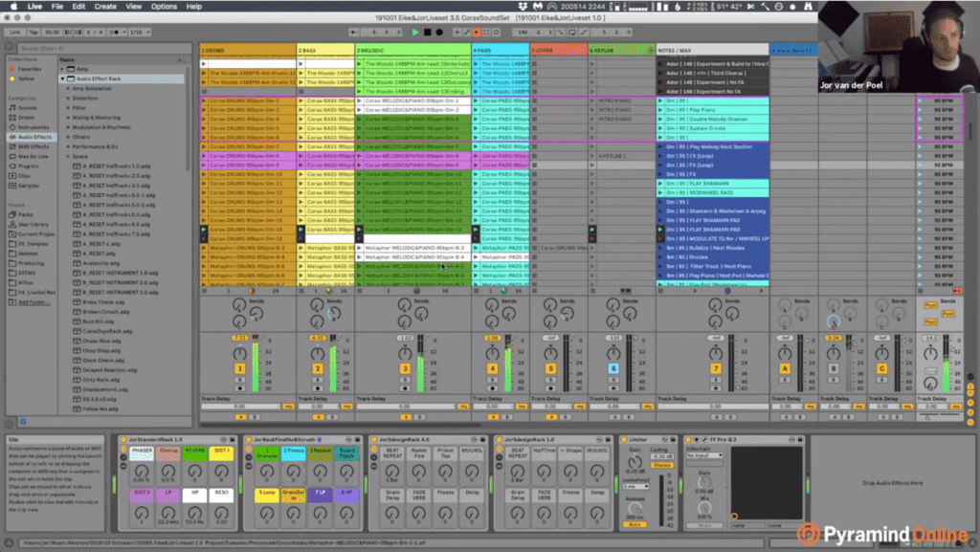The height and width of the screenshot is (552, 980).
Task: Open the Options menu
Action: pos(163,5)
